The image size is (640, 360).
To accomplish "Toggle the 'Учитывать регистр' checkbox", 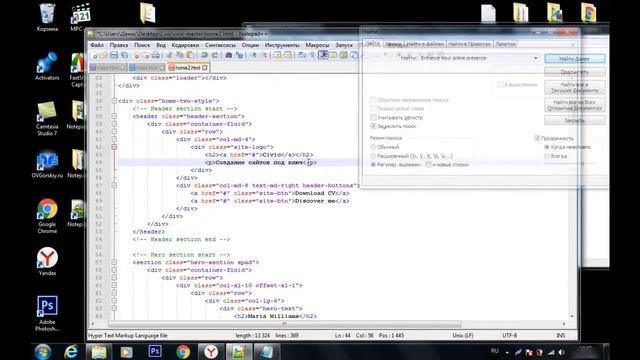I will pos(373,118).
